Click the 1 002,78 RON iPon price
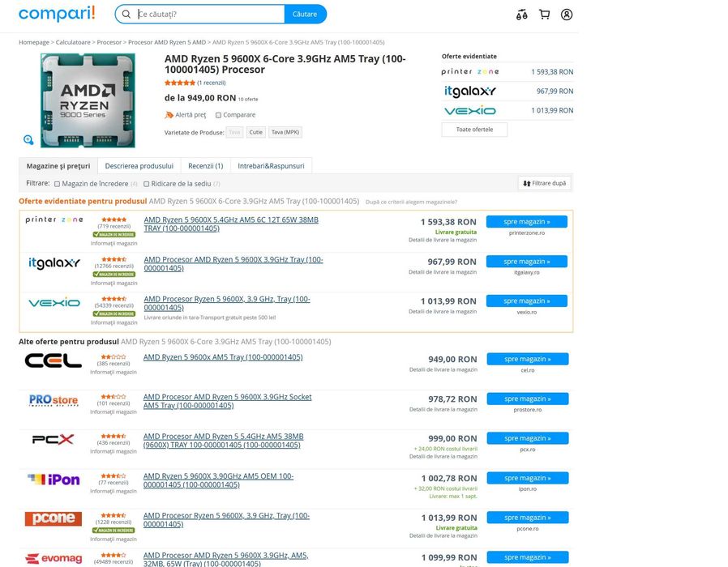 [449, 479]
